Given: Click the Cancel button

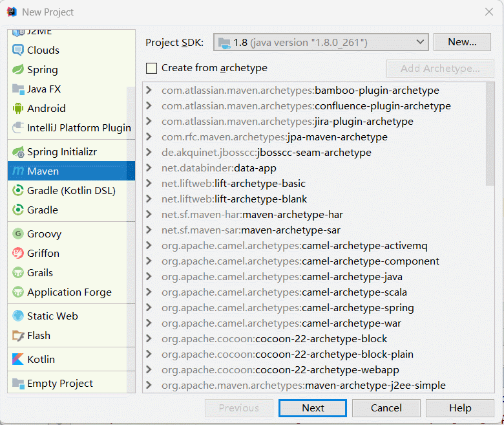Looking at the screenshot, I should tap(386, 408).
